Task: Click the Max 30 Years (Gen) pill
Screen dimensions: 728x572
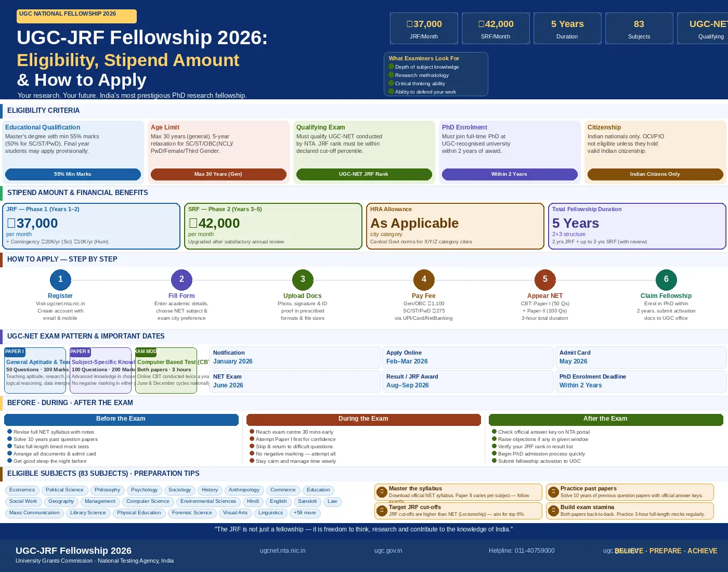Action: click(x=218, y=174)
